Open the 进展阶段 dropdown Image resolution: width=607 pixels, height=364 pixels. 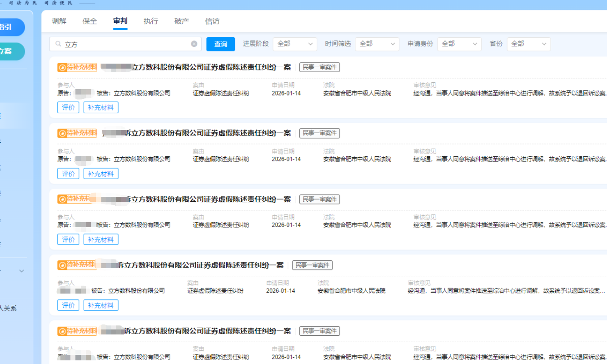pyautogui.click(x=295, y=44)
